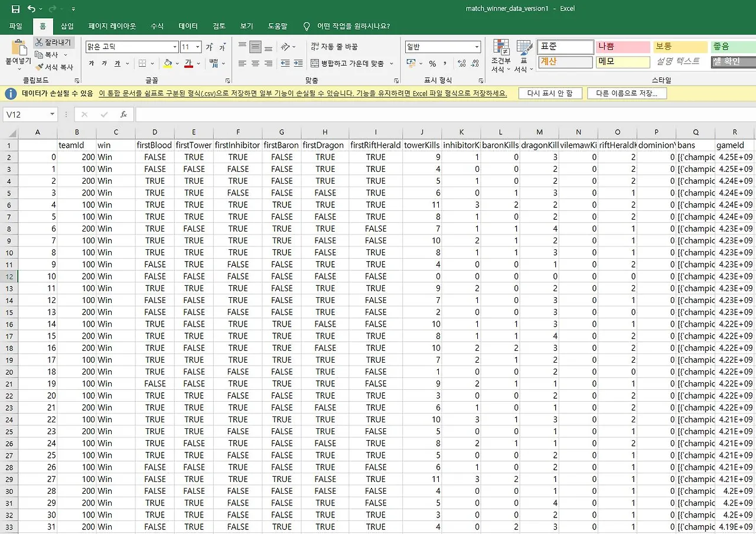Open Format as Table (표 서식)
The image size is (756, 534).
pos(524,57)
